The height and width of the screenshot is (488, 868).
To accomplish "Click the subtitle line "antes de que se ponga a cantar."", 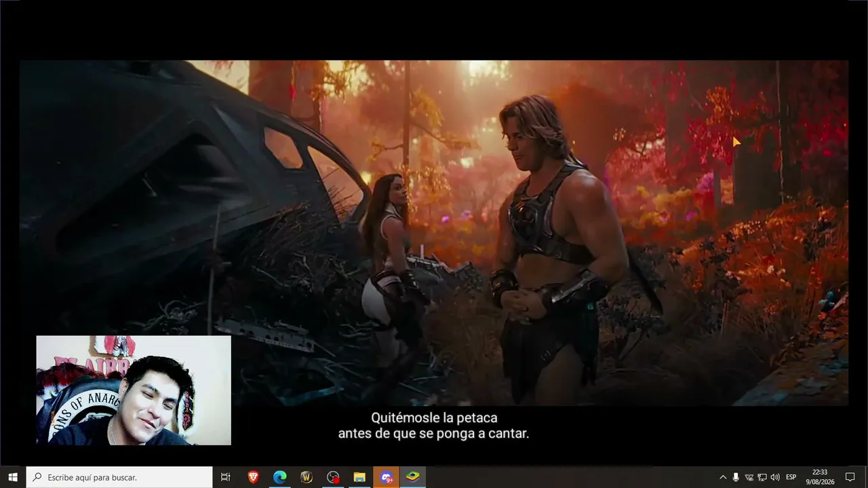I will 434,433.
